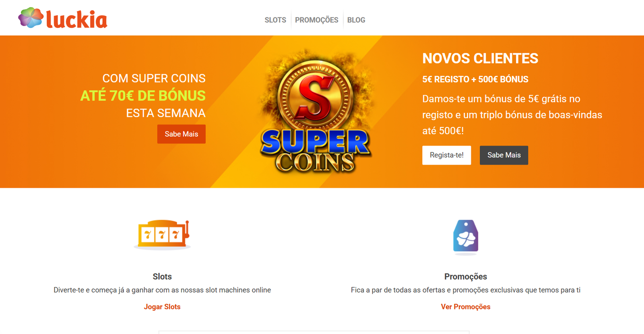This screenshot has width=644, height=334.
Task: Click the 5€ REGISTO + 500€ BÓNUS subtitle
Action: (475, 79)
